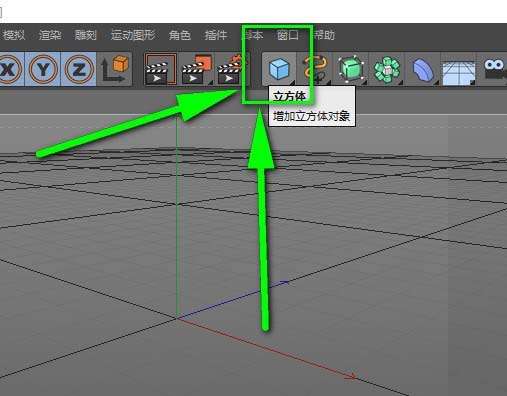
Task: Select the spline pen tool
Action: (315, 69)
